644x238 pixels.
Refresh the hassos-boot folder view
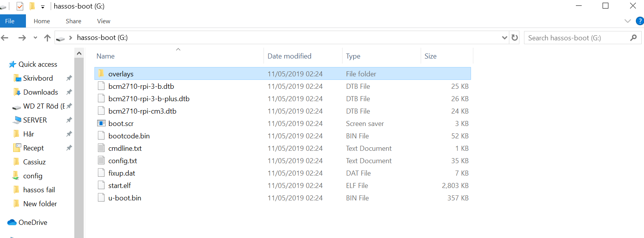click(x=514, y=38)
